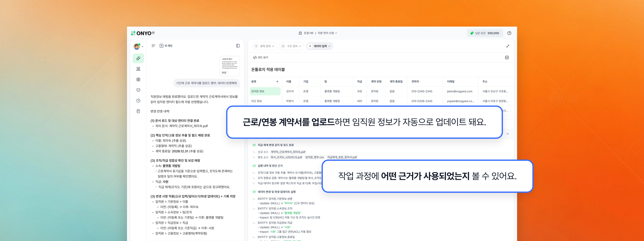Click the collapse panel arrows icon

pyautogui.click(x=507, y=46)
